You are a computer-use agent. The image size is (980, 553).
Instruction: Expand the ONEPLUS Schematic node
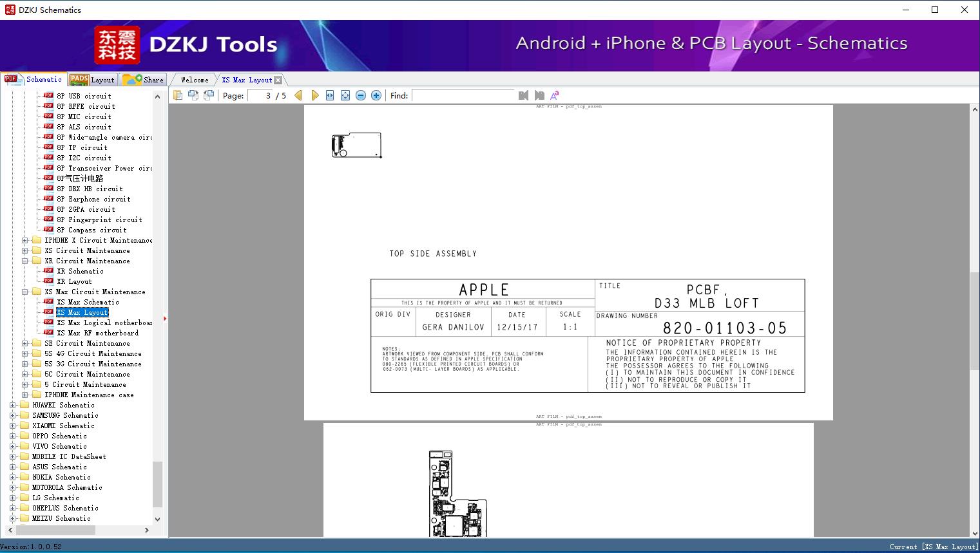[x=13, y=508]
